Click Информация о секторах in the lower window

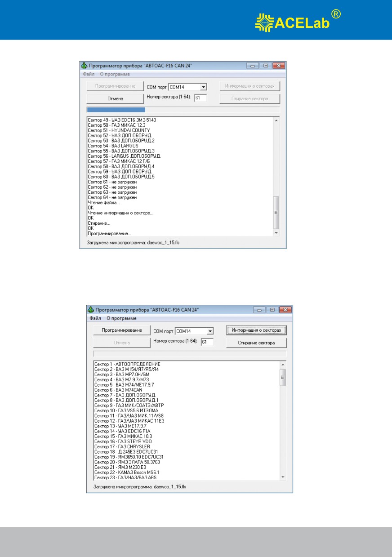(x=256, y=330)
